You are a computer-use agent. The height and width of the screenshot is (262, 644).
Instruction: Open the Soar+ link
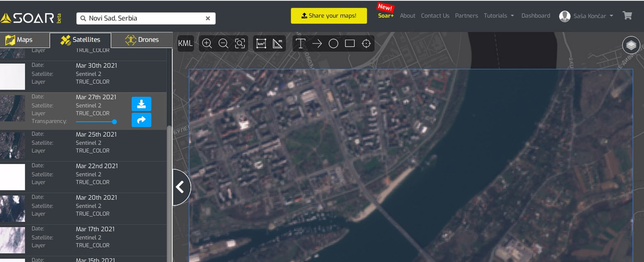coord(386,16)
